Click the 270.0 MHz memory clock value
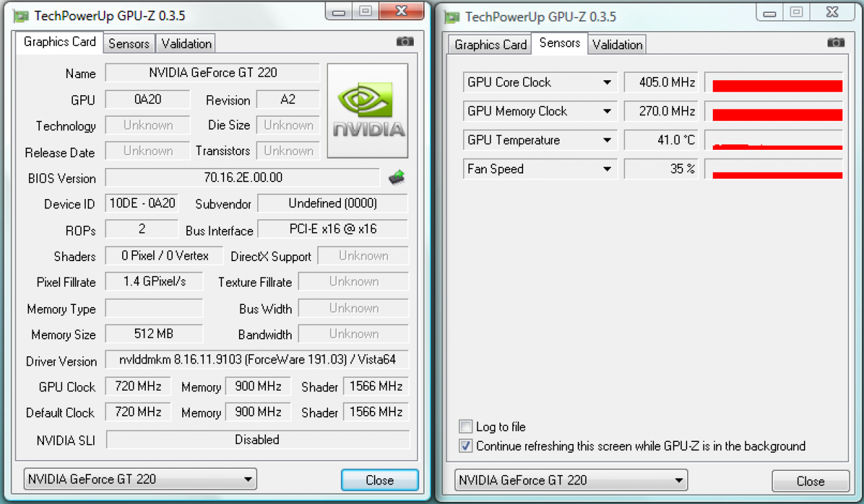Screen dimensions: 864x504 pyautogui.click(x=661, y=111)
